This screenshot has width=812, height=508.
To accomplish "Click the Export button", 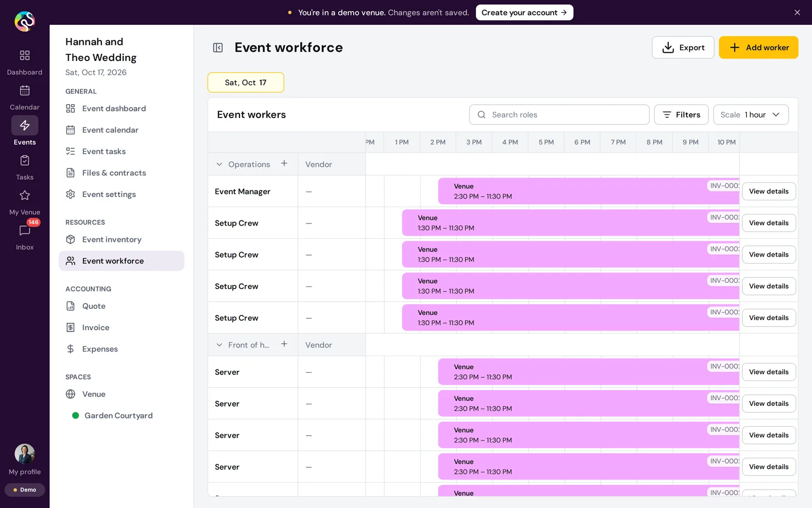I will pyautogui.click(x=683, y=47).
